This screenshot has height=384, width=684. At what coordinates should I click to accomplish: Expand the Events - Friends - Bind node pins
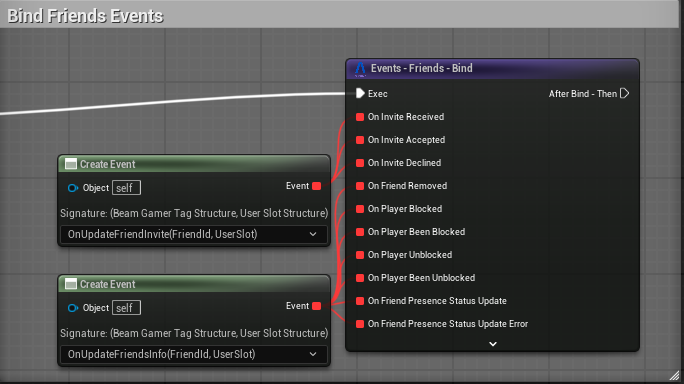(x=493, y=344)
